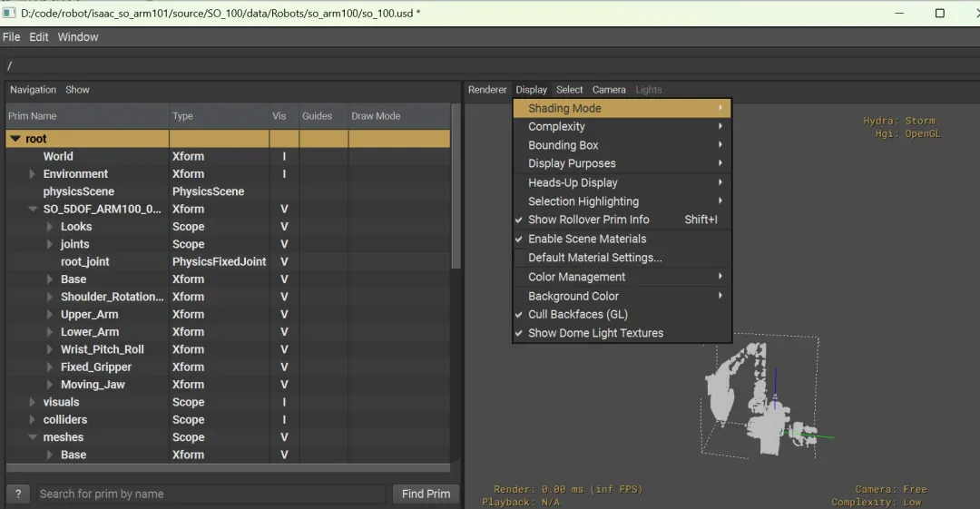Click the prim tree vertical scrollbar
The width and height of the screenshot is (980, 509).
[x=456, y=188]
